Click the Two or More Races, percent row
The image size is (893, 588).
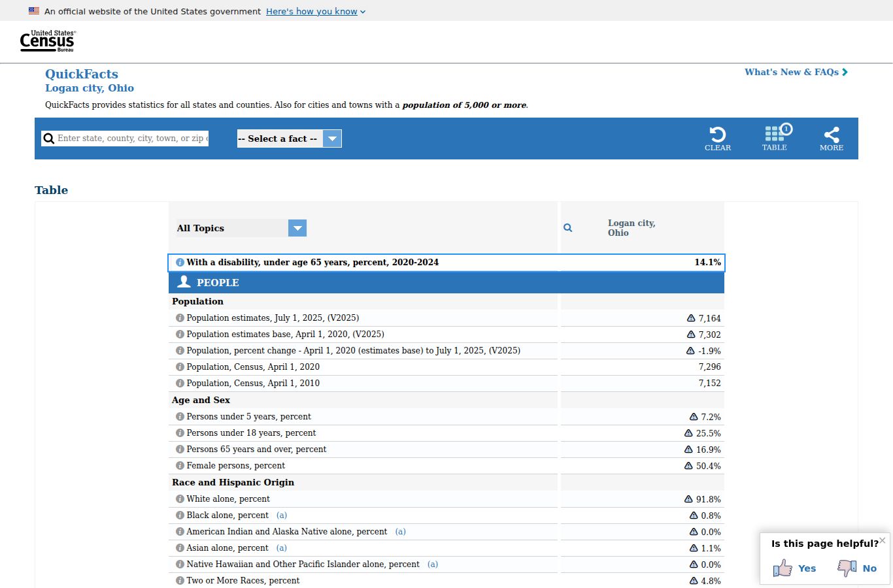pos(446,581)
